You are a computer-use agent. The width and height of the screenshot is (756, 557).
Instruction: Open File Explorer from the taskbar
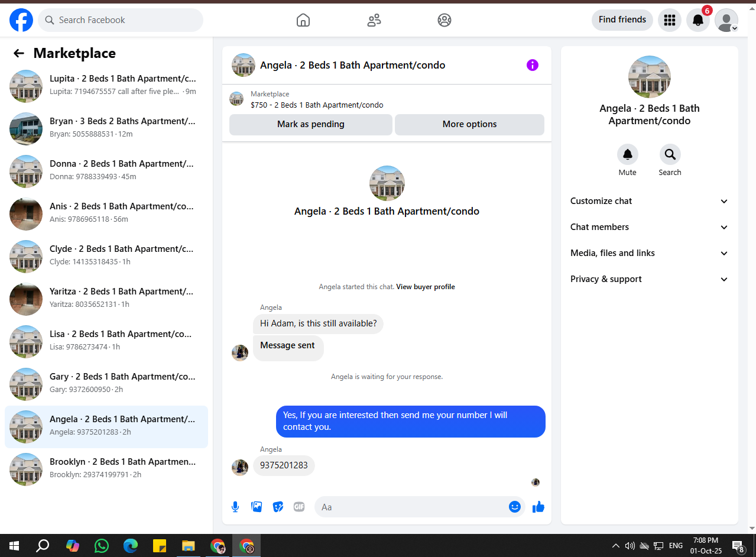(x=188, y=546)
